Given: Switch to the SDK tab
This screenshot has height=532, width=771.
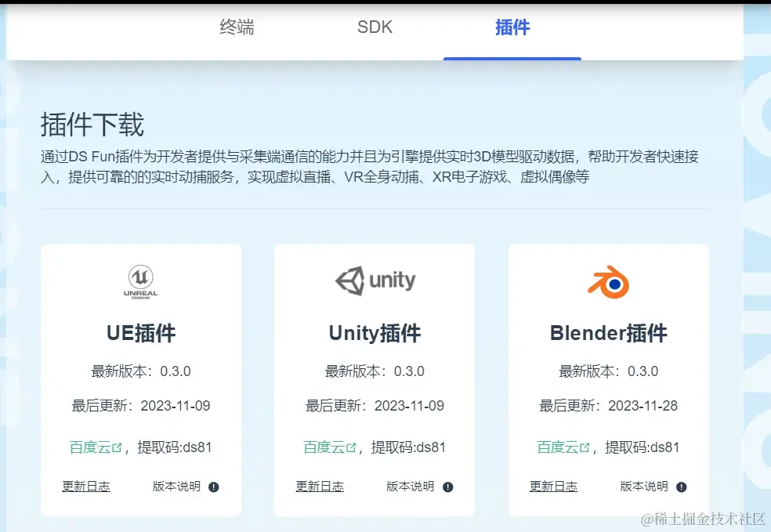Looking at the screenshot, I should (375, 27).
